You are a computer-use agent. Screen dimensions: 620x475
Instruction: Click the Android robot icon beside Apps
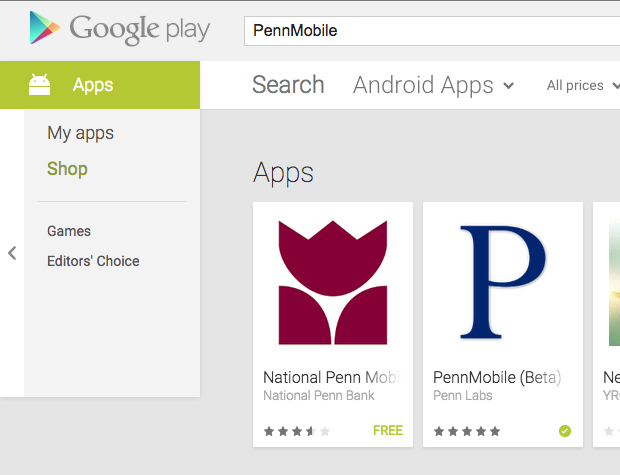pyautogui.click(x=40, y=85)
